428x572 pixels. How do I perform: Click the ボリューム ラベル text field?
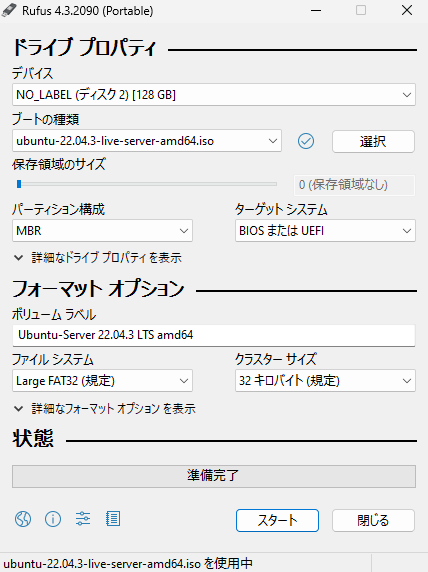(214, 335)
